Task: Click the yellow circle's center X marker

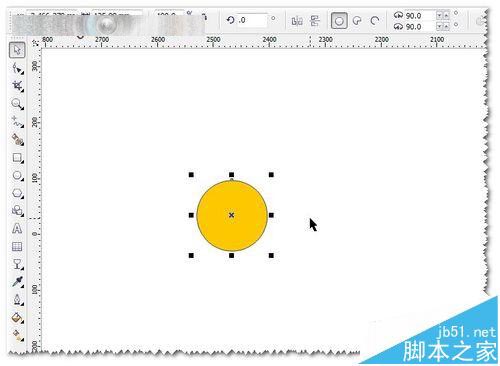Action: click(x=231, y=215)
